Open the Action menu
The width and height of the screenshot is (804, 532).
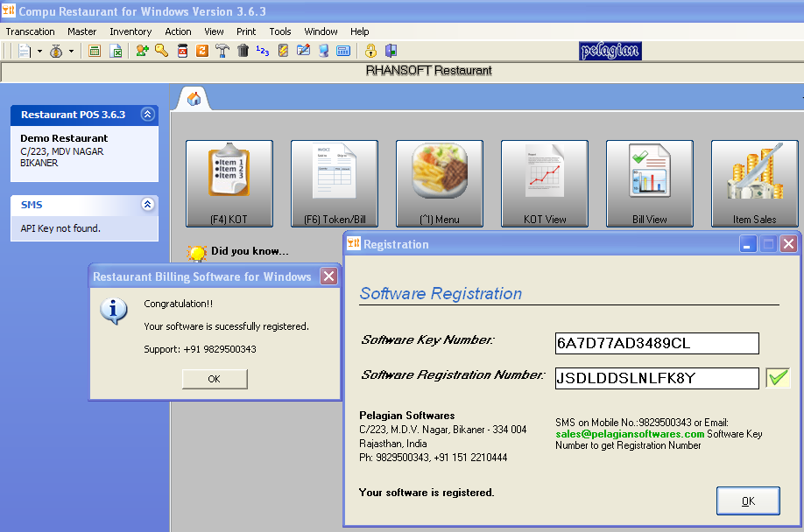pyautogui.click(x=178, y=31)
